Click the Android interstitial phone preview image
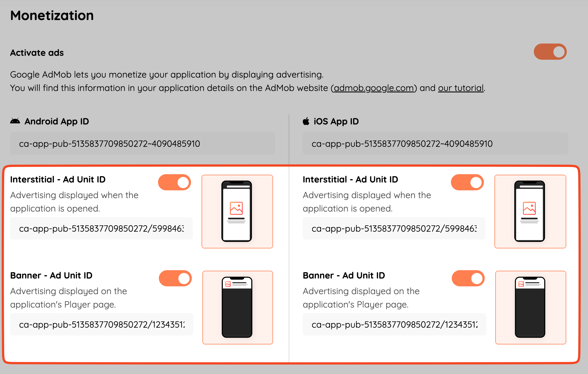Viewport: 588px width, 374px height. point(237,211)
